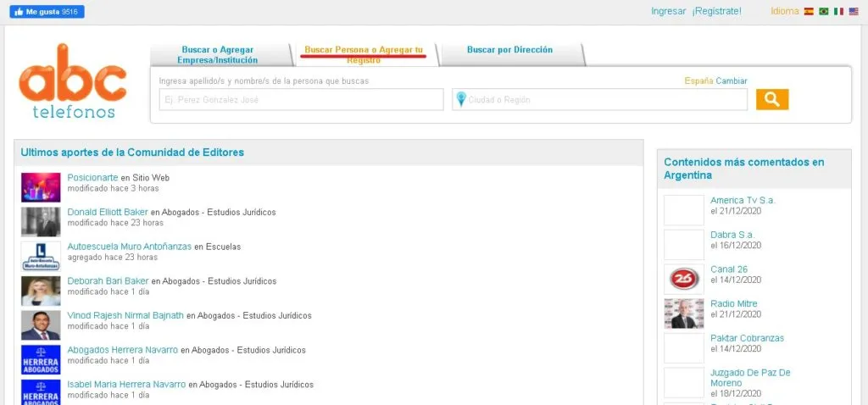Open Abogados Herrera Navarro entry
Viewport: 868px width, 405px height.
123,350
